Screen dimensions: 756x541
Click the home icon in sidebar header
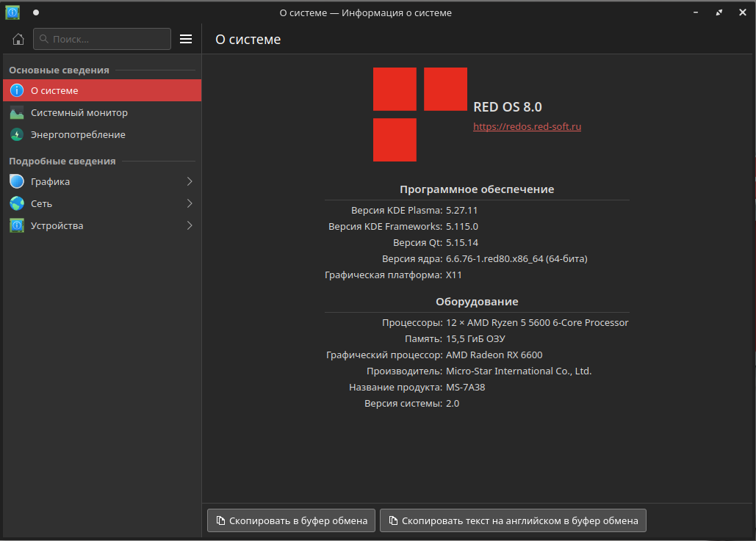point(18,39)
